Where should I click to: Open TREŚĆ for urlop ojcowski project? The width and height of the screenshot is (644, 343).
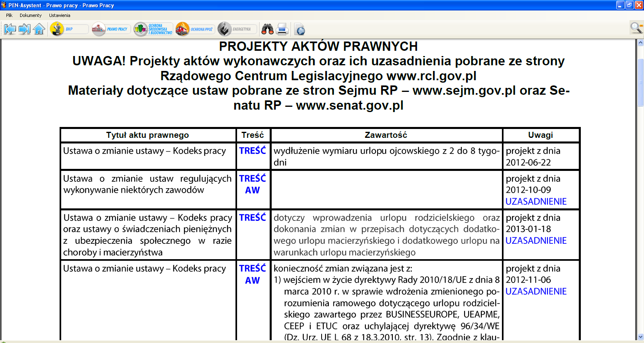click(252, 151)
